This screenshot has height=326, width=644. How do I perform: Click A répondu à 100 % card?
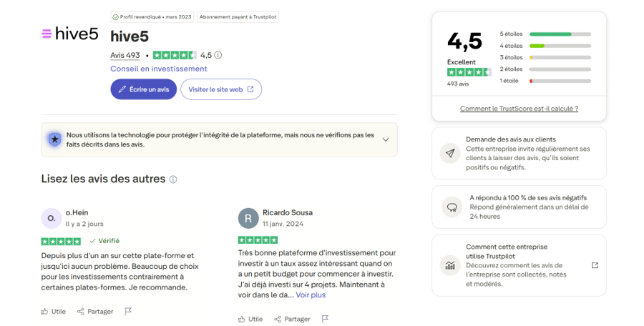[x=519, y=207]
